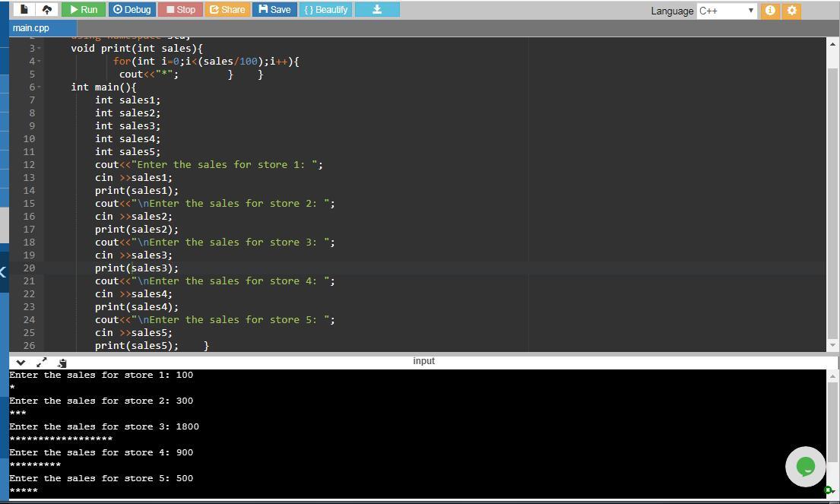840x504 pixels.
Task: Switch to the main.cpp tab
Action: 31,28
